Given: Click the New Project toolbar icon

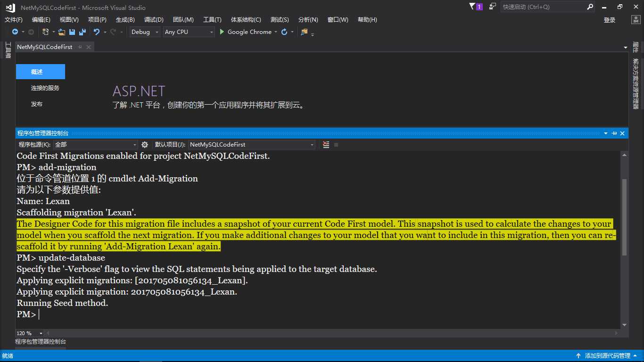Looking at the screenshot, I should click(45, 32).
